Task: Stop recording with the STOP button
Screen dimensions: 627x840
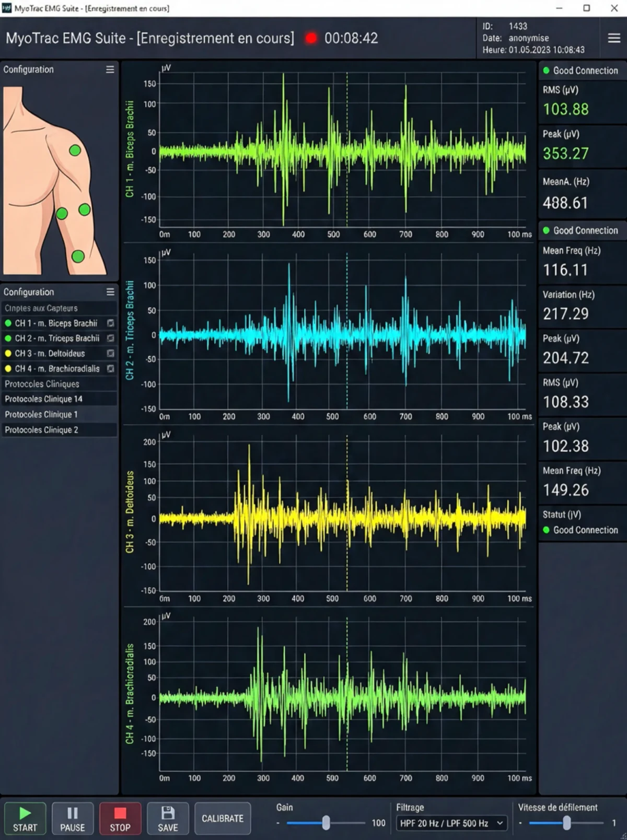Action: tap(120, 819)
